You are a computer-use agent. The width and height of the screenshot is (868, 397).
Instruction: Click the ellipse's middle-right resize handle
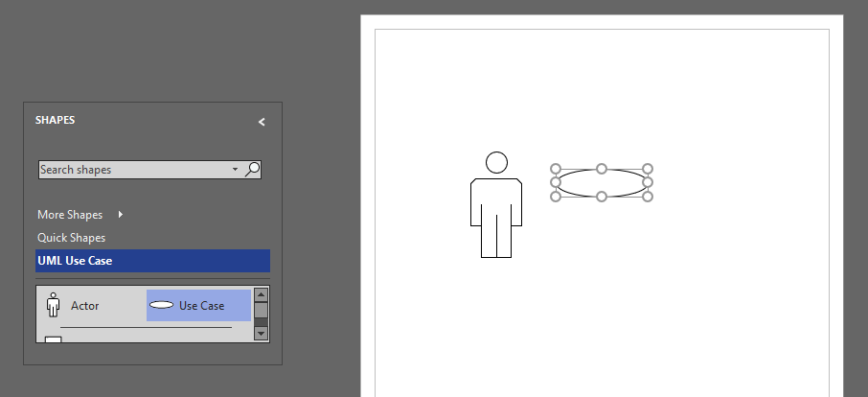click(648, 182)
